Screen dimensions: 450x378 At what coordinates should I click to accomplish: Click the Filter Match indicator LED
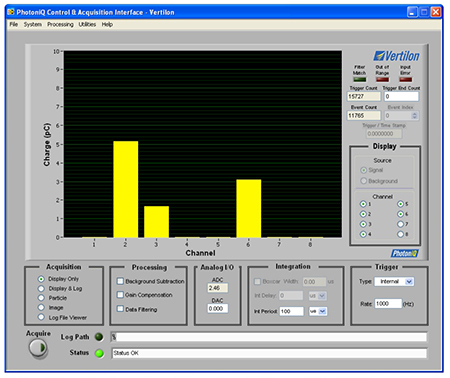click(x=359, y=79)
